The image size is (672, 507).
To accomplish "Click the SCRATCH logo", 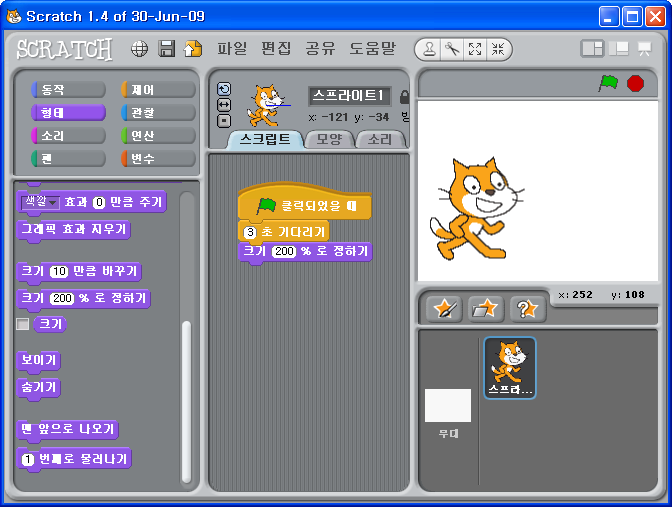I will click(65, 49).
